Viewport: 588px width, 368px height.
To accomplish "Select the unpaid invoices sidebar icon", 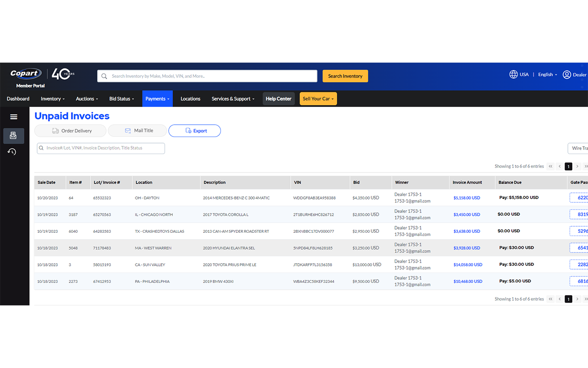I will click(x=13, y=136).
